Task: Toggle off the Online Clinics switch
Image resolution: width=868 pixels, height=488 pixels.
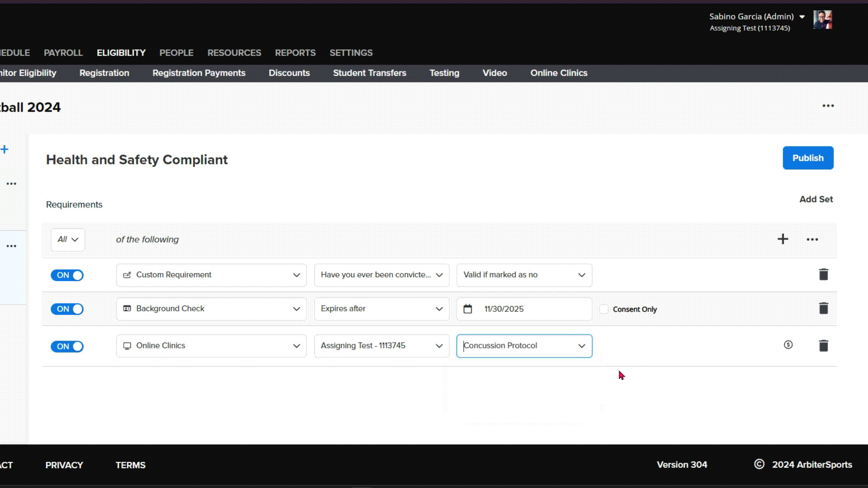Action: click(67, 346)
